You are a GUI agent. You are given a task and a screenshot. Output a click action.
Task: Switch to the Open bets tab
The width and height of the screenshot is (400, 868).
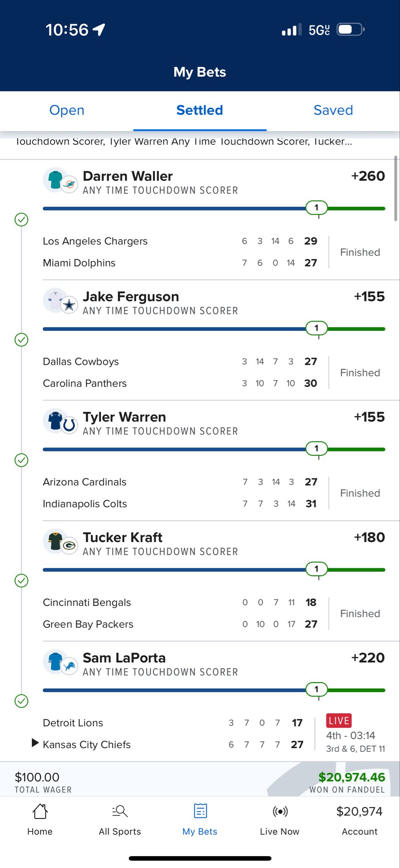point(67,110)
